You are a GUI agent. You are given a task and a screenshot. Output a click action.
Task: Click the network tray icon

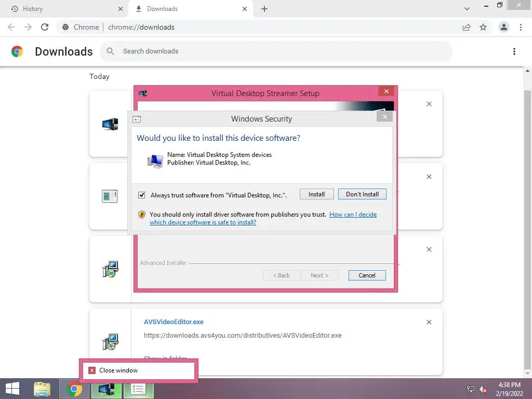471,389
